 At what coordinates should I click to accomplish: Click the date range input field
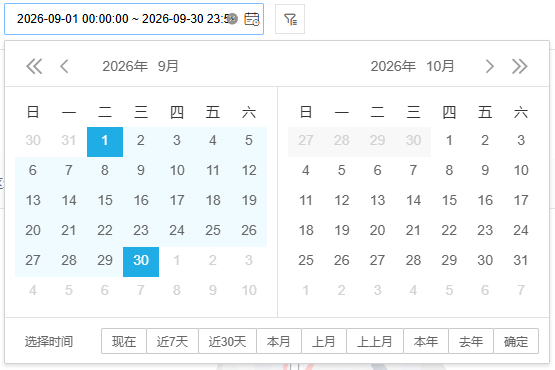point(134,19)
